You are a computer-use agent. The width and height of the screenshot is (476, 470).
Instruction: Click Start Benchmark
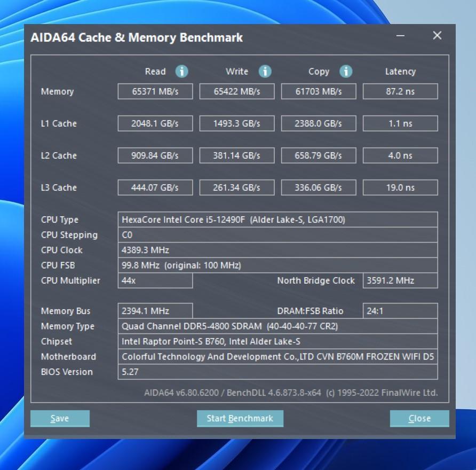pos(240,418)
